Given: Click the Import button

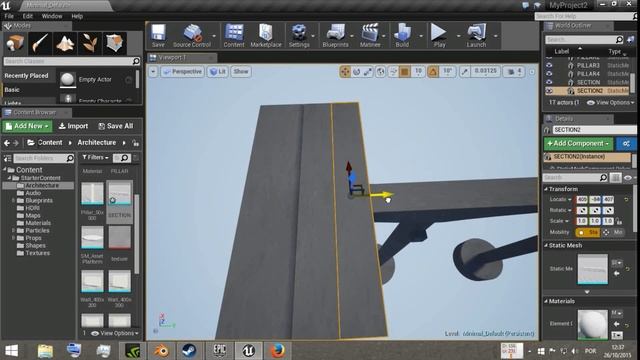Looking at the screenshot, I should 73,126.
